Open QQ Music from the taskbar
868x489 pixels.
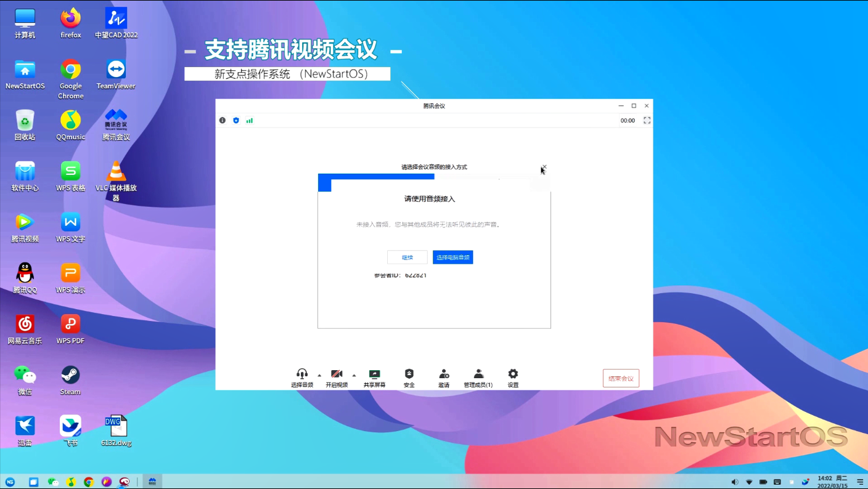click(72, 482)
